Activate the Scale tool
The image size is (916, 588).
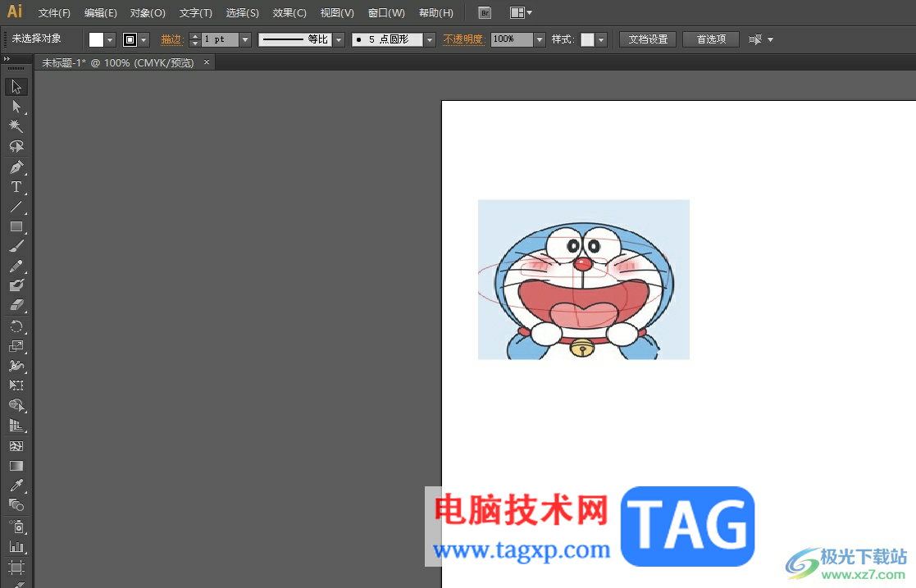point(16,346)
